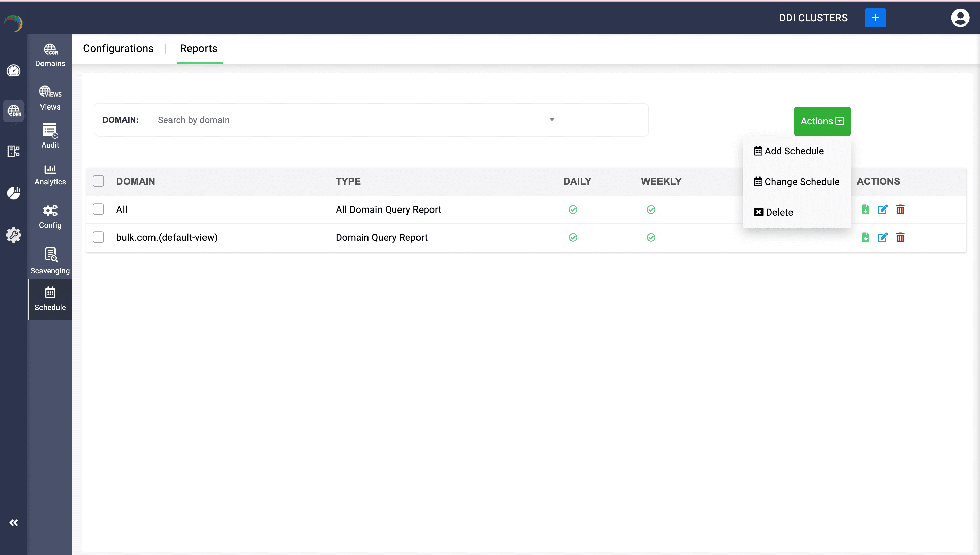980x555 pixels.
Task: Click the user profile avatar icon
Action: (x=960, y=18)
